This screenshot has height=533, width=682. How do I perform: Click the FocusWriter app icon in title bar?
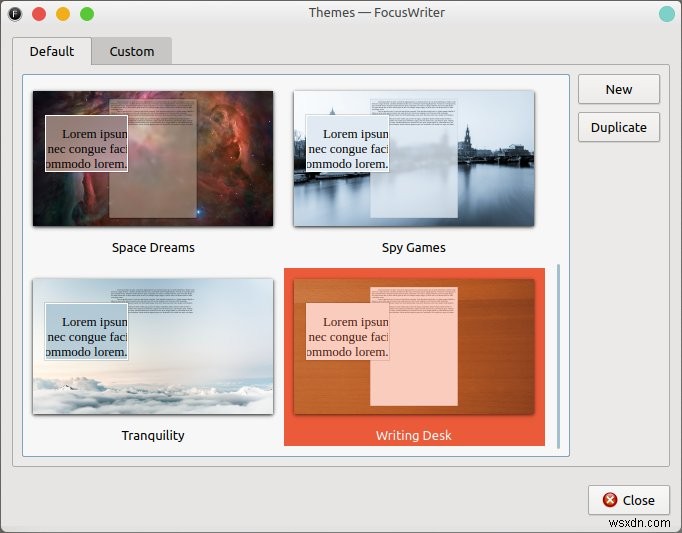[x=15, y=14]
